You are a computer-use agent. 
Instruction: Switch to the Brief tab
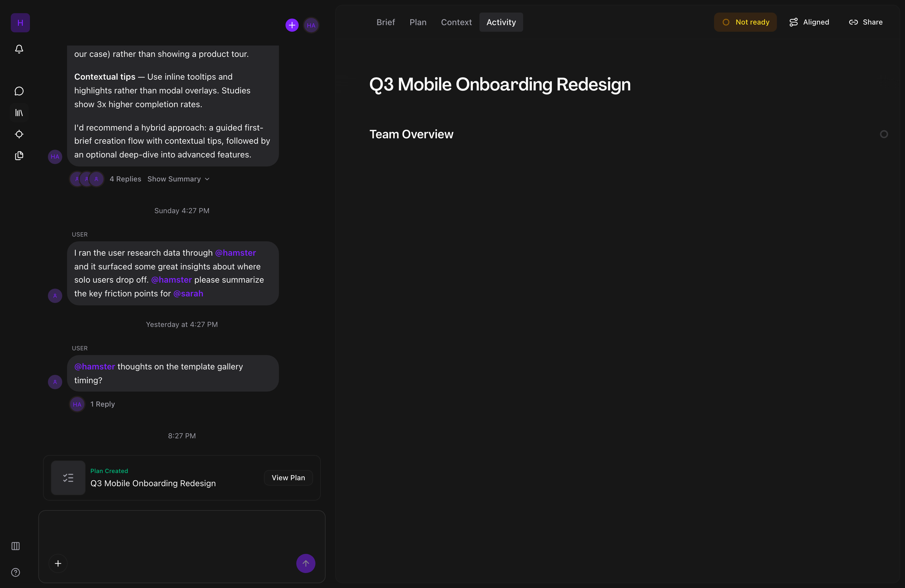coord(385,22)
